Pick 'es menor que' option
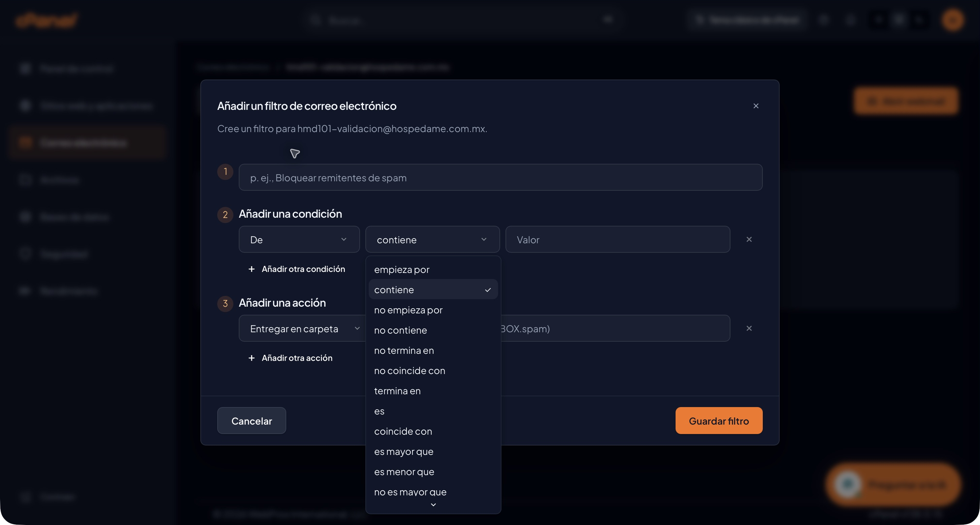The image size is (980, 525). click(433, 471)
